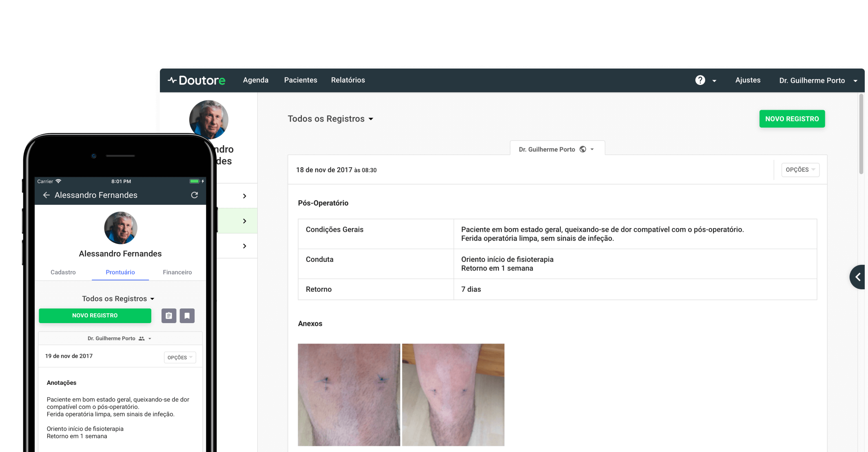868x452 pixels.
Task: Open the help question mark icon
Action: [700, 80]
